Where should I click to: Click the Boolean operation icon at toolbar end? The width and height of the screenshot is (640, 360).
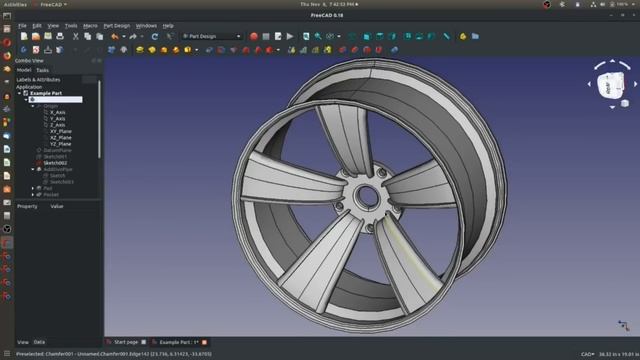394,50
